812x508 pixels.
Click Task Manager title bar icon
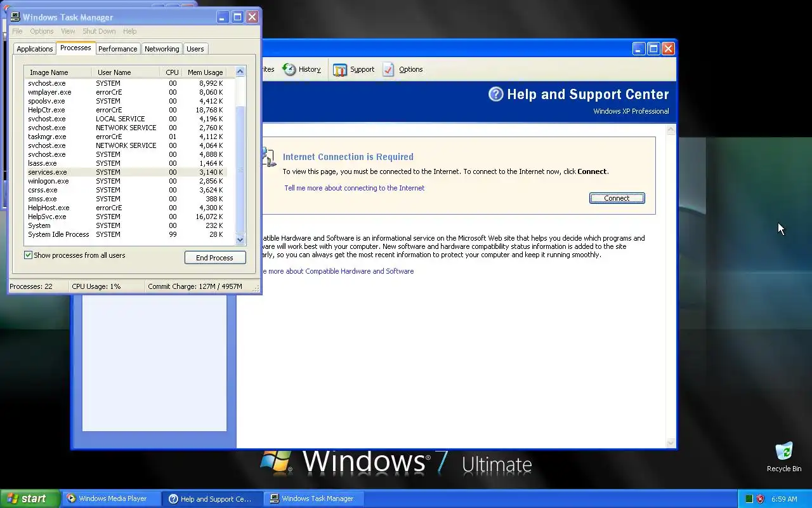15,17
